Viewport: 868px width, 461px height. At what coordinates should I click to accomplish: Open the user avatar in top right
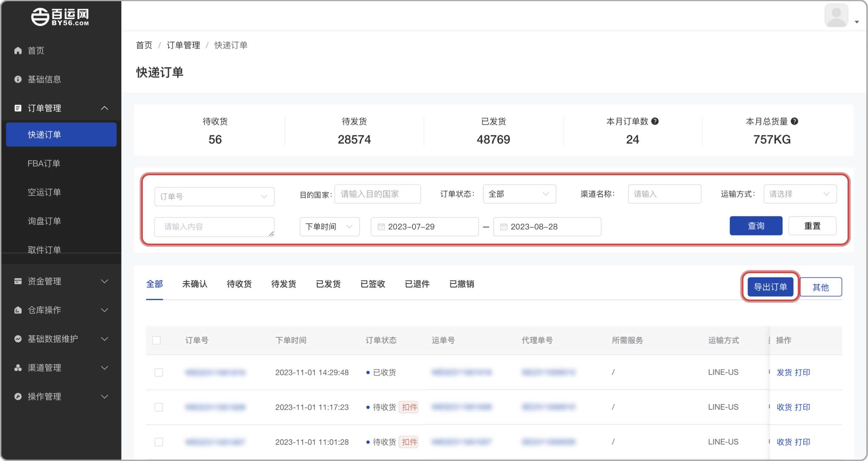pyautogui.click(x=836, y=15)
